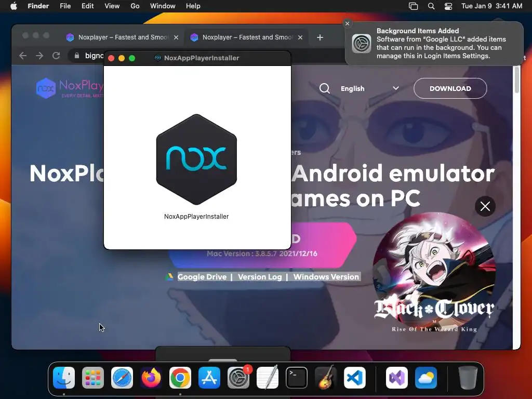This screenshot has height=399, width=532.
Task: Open the View menu
Action: click(x=112, y=6)
